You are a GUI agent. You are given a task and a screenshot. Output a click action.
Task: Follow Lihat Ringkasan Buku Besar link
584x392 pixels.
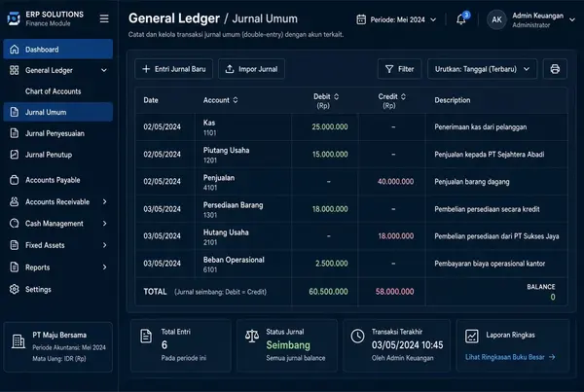click(x=510, y=357)
